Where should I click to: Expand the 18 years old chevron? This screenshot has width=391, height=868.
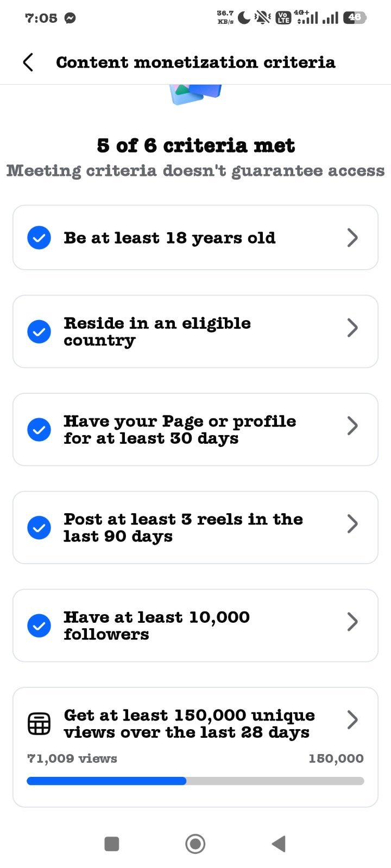[x=352, y=238]
